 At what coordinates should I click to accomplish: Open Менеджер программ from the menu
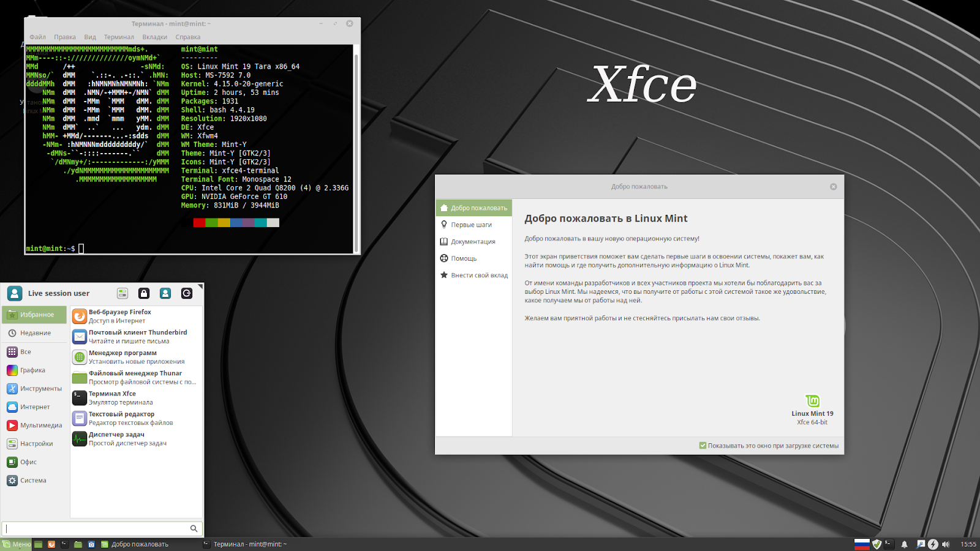pos(137,357)
